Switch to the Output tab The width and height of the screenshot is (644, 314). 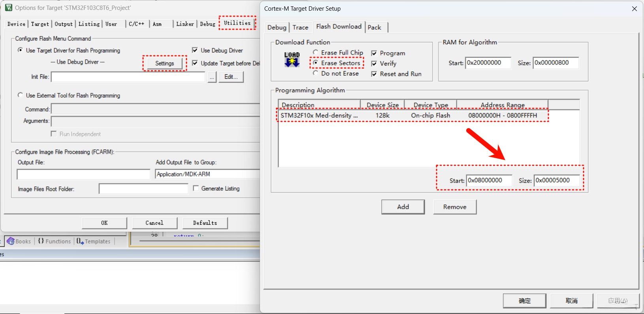tap(64, 24)
